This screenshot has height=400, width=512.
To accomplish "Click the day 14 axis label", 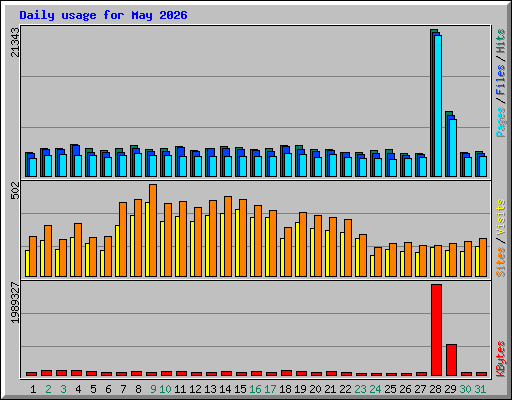I will point(225,389).
